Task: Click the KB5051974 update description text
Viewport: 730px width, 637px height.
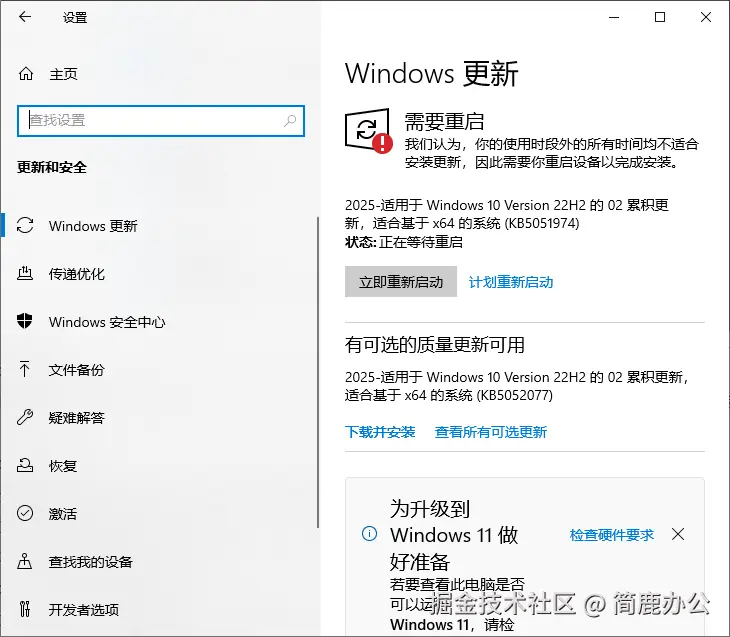Action: (x=507, y=214)
